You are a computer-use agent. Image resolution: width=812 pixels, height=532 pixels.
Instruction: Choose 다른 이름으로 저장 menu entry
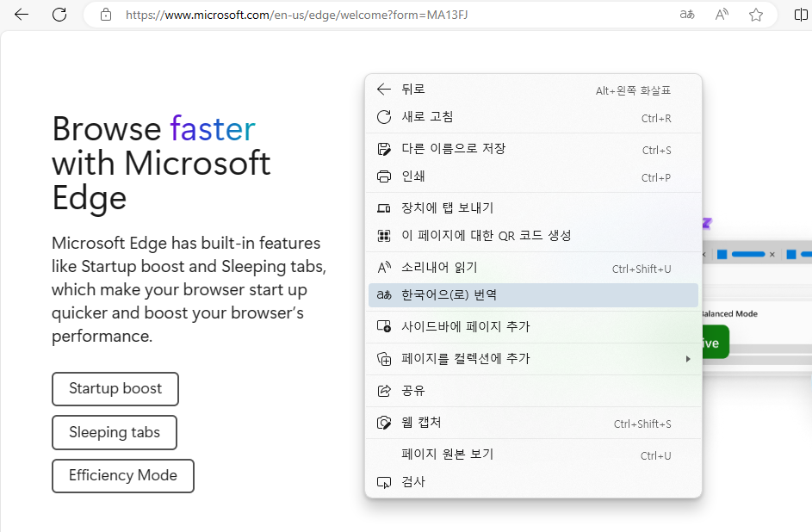click(533, 149)
